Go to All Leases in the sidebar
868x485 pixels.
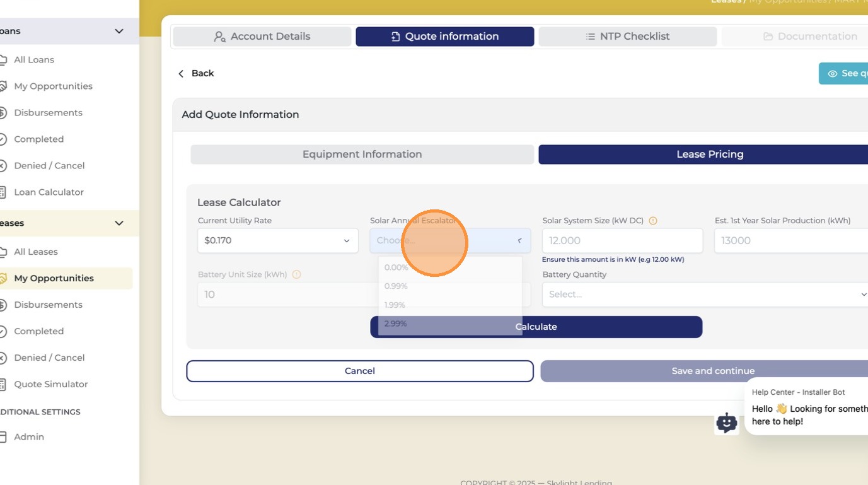36,252
